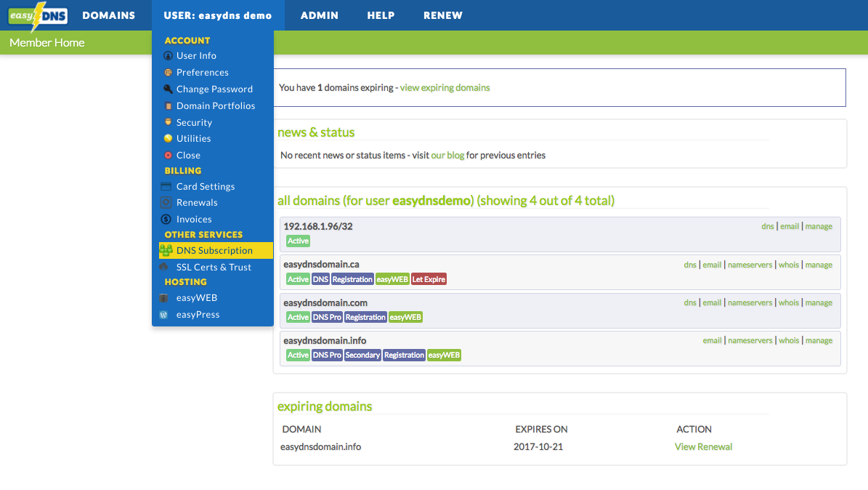This screenshot has width=868, height=490.
Task: Open the USER: easydns demo menu
Action: (218, 15)
